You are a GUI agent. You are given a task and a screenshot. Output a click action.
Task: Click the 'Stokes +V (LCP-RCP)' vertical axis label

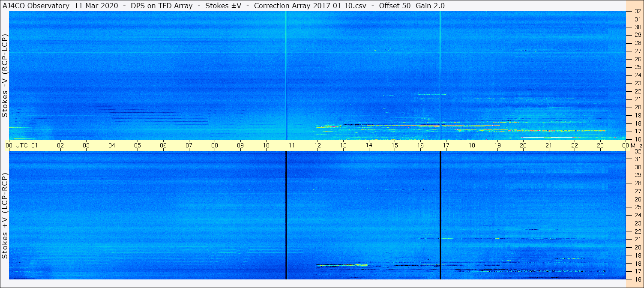point(5,216)
